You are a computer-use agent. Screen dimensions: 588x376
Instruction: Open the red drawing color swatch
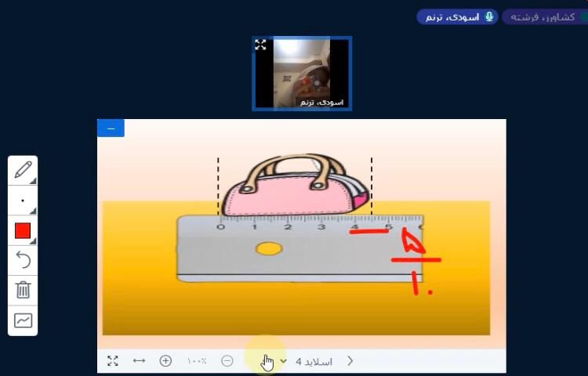23,230
